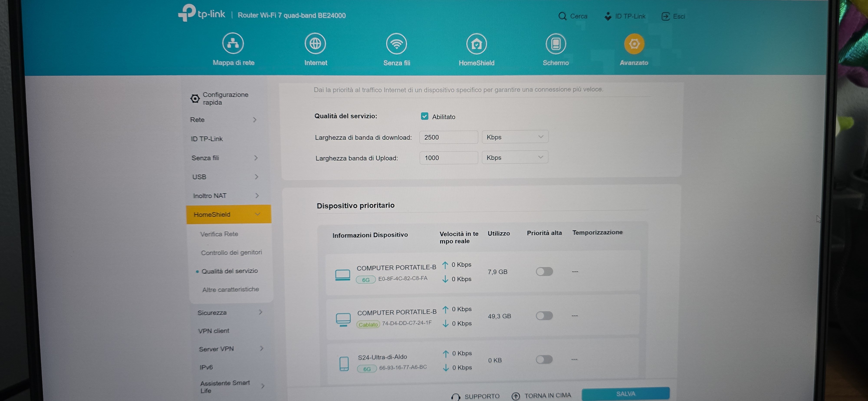Screen dimensions: 868x401
Task: Click the 0 KB usage value
Action: tap(495, 360)
